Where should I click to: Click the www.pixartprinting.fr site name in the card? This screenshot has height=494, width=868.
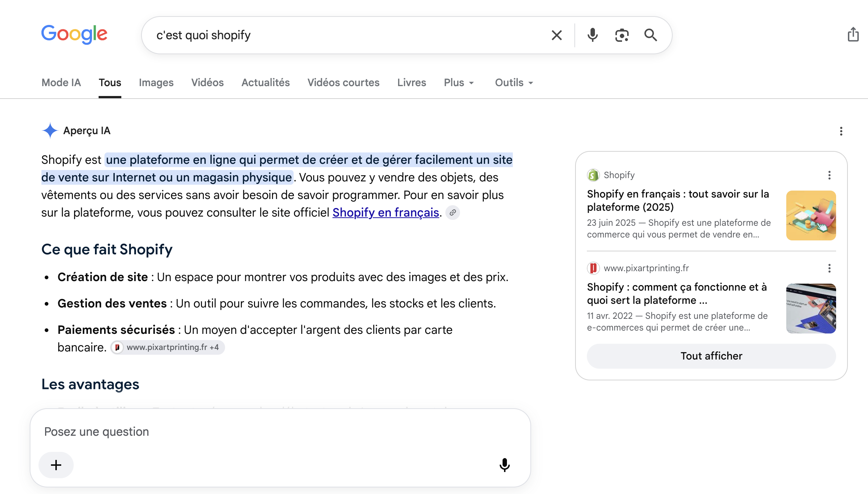[646, 268]
